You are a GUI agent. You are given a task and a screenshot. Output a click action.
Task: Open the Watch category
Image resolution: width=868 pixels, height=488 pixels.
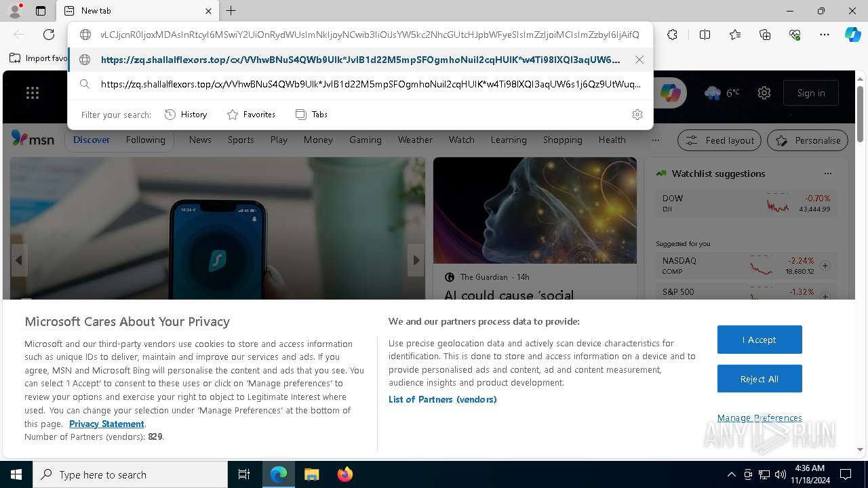click(462, 140)
